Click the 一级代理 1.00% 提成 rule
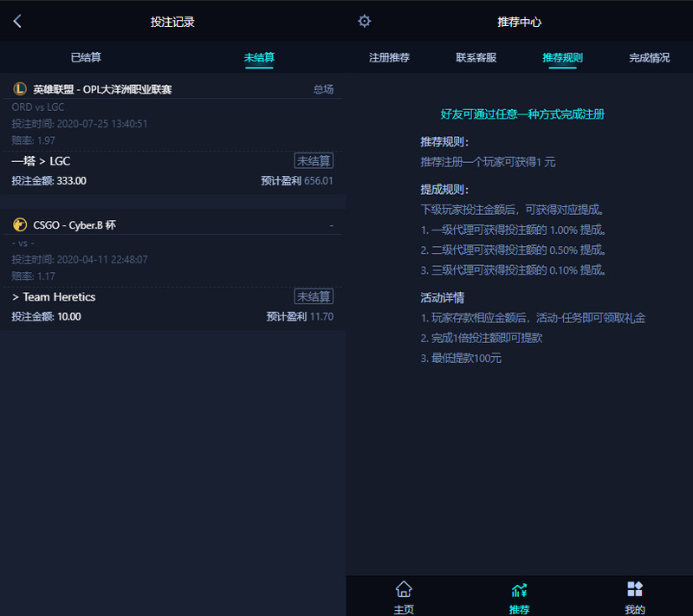 coord(513,230)
